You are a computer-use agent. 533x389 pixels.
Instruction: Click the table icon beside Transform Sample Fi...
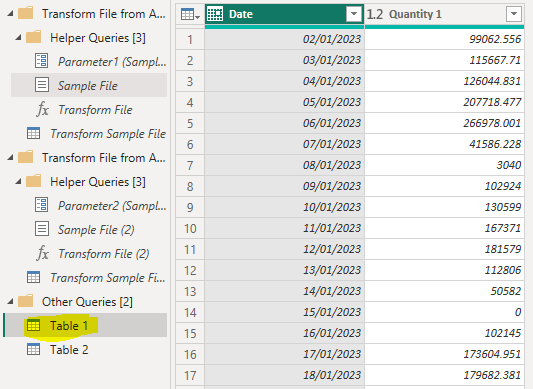click(x=33, y=277)
